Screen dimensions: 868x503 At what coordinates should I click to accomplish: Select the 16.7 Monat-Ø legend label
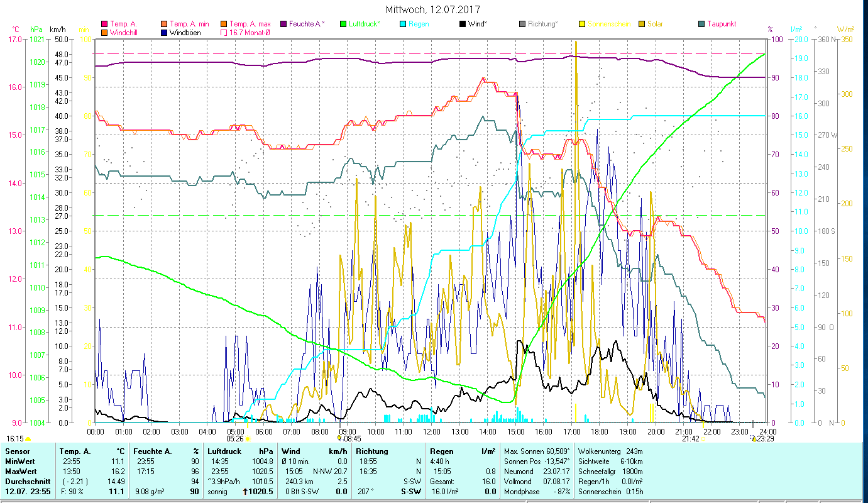[250, 32]
